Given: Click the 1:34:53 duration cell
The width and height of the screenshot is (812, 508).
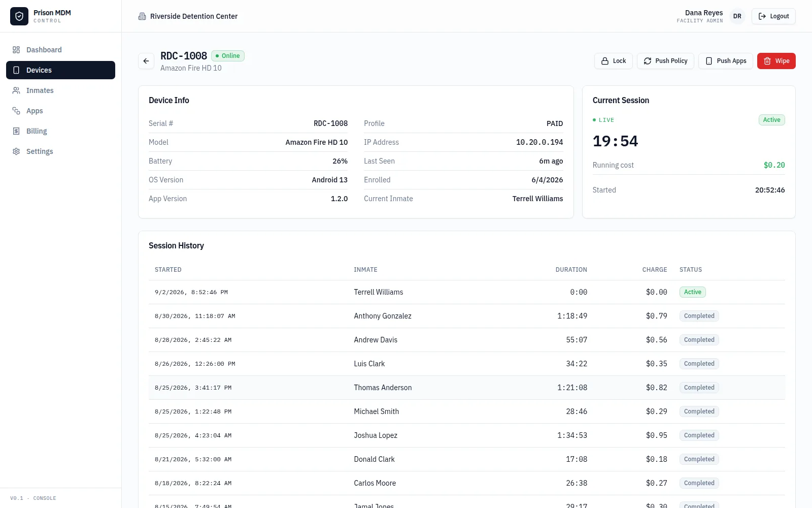Looking at the screenshot, I should [x=572, y=435].
